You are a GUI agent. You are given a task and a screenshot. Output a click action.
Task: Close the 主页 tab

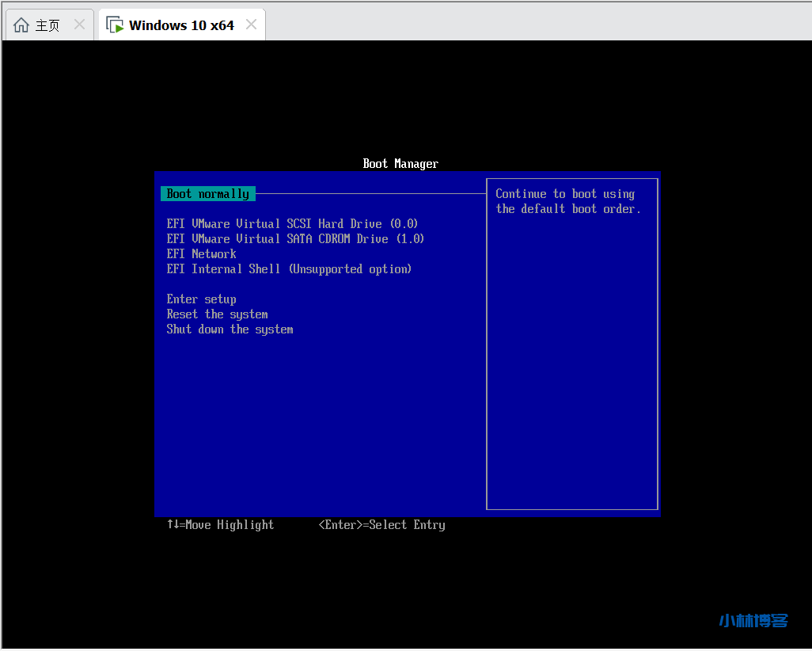pyautogui.click(x=79, y=25)
